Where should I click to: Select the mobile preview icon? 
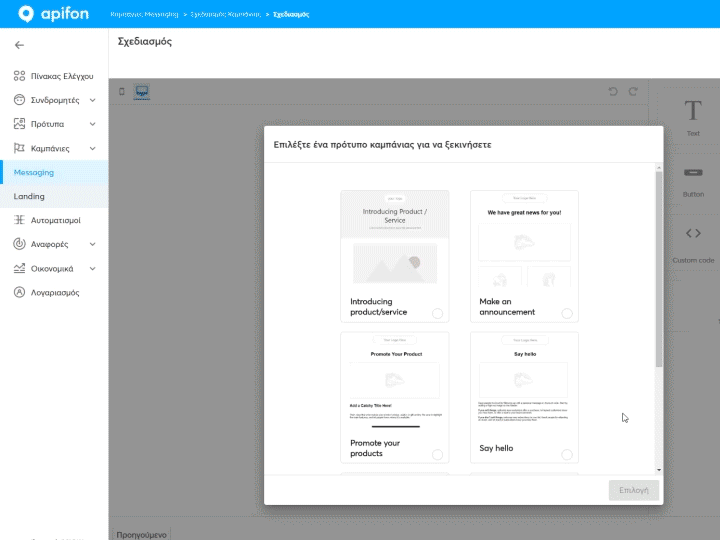(122, 92)
